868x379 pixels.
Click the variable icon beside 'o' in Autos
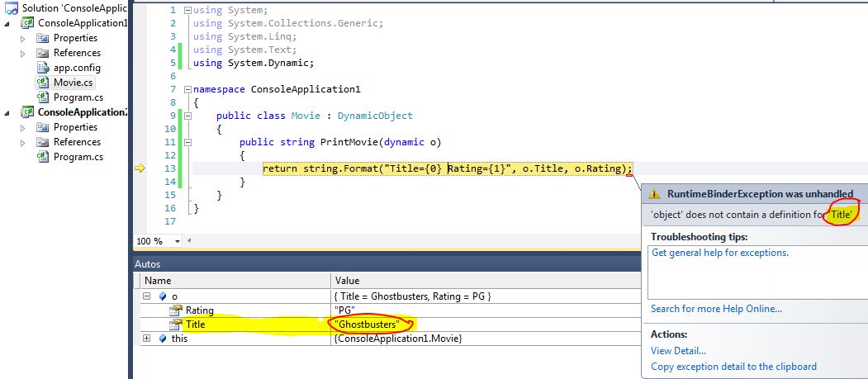pyautogui.click(x=163, y=296)
